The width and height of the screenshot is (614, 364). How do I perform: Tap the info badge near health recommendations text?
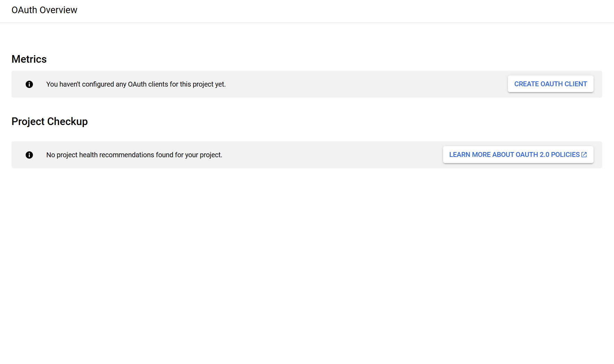coord(29,155)
